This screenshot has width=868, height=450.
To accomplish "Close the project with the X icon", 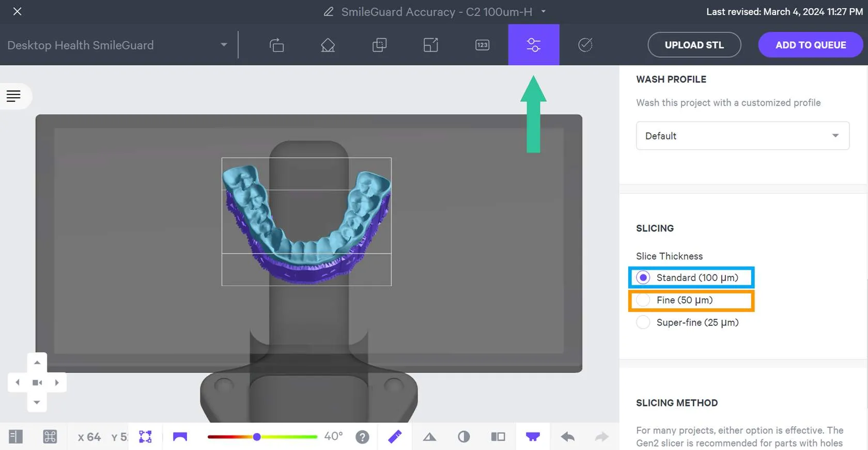I will point(17,11).
